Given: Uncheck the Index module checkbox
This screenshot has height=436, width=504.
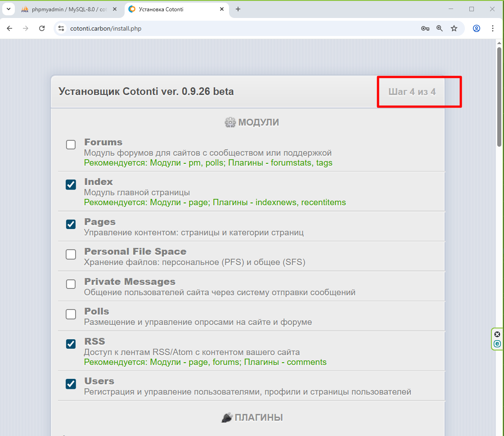Looking at the screenshot, I should [x=71, y=184].
